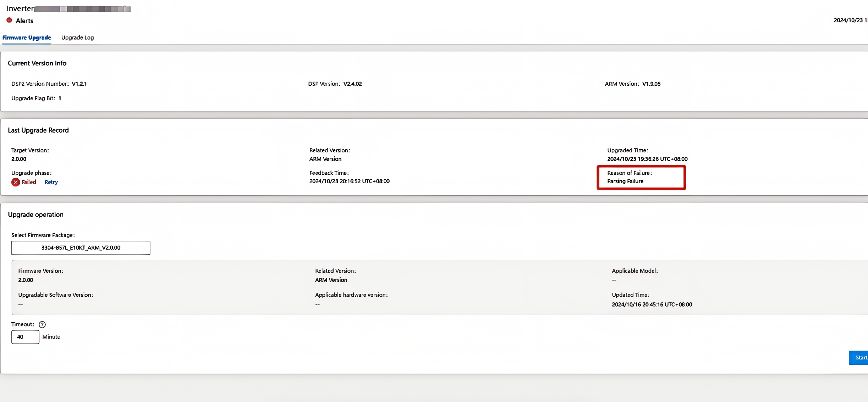Click ARM Version value V1.9.05
The height and width of the screenshot is (402, 868).
[651, 84]
